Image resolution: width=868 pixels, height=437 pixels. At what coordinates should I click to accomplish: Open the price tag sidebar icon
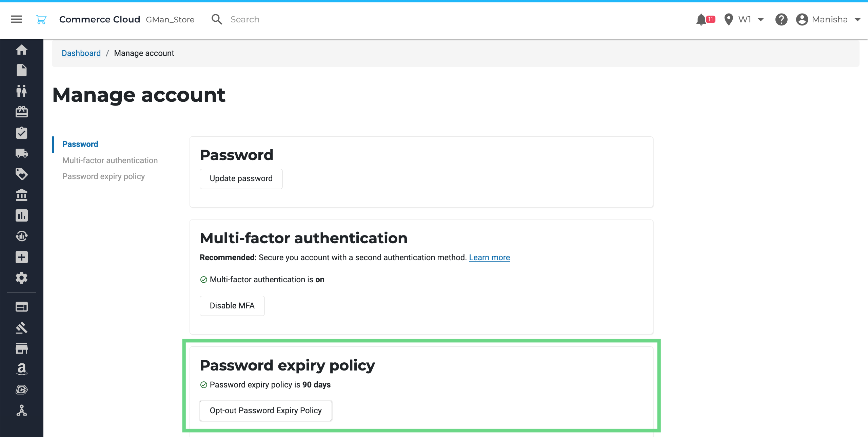pyautogui.click(x=21, y=174)
